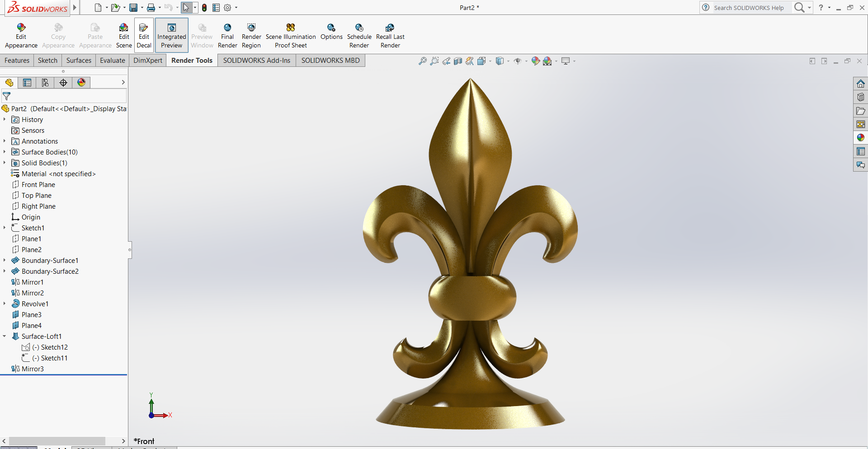Activate the Select cursor tool
The width and height of the screenshot is (868, 449).
coord(186,8)
